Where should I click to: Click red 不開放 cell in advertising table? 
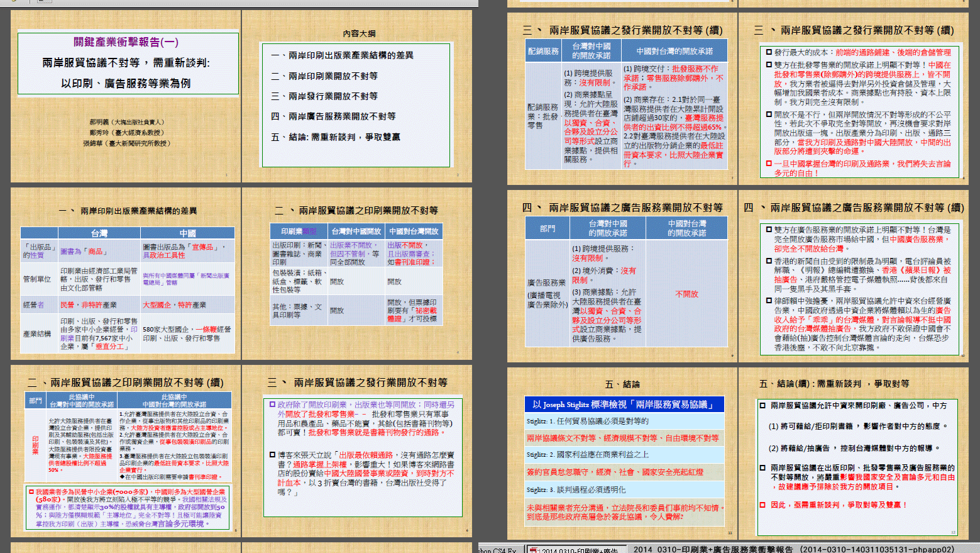[x=686, y=294]
